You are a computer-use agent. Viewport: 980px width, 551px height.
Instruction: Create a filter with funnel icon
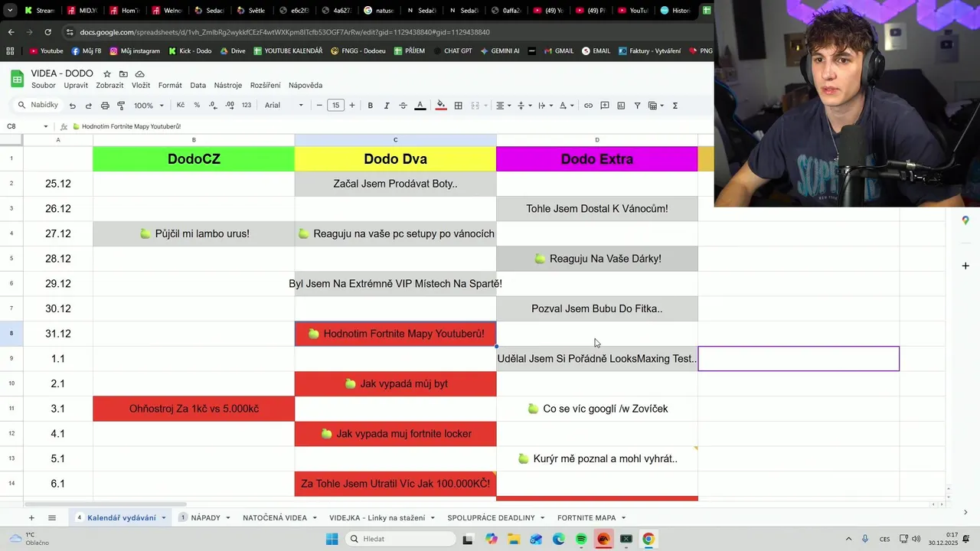click(x=637, y=106)
